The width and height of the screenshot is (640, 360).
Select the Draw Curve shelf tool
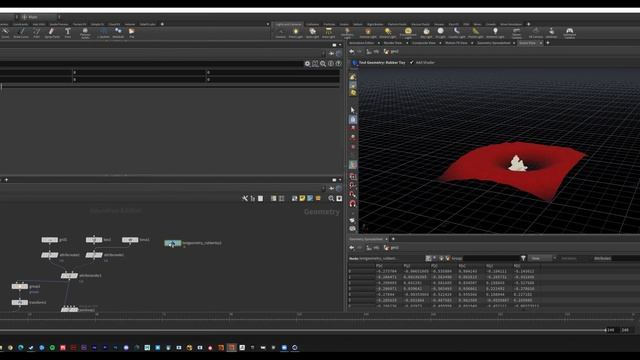coord(21,33)
